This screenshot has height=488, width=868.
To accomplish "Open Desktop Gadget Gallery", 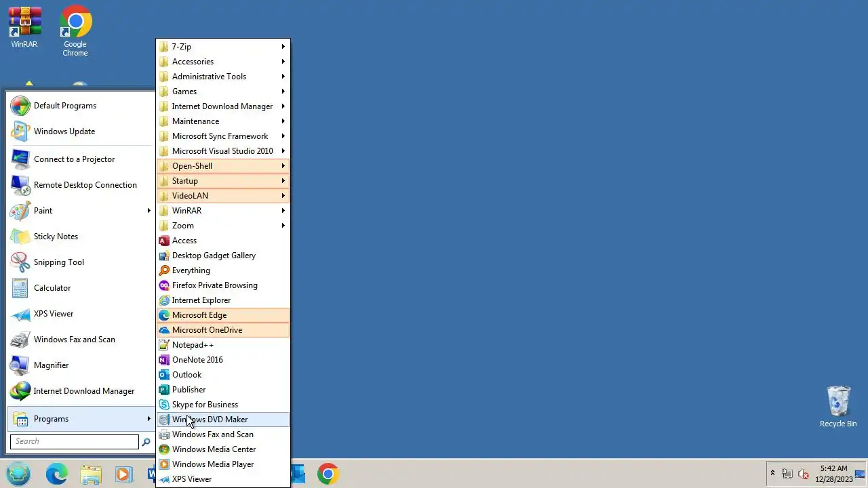I will (x=223, y=256).
